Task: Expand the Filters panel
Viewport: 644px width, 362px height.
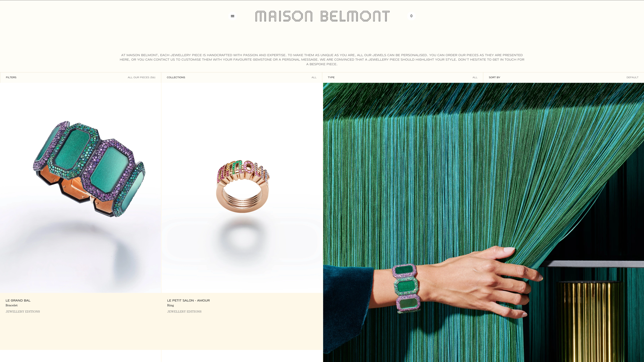Action: (80, 77)
